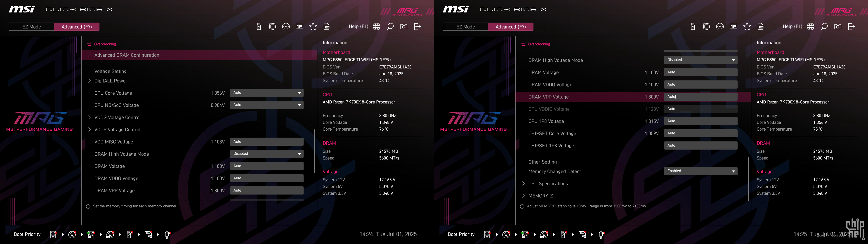Image resolution: width=868 pixels, height=244 pixels.
Task: Switch to EZ Mode in left BIOS screen
Action: pyautogui.click(x=32, y=27)
